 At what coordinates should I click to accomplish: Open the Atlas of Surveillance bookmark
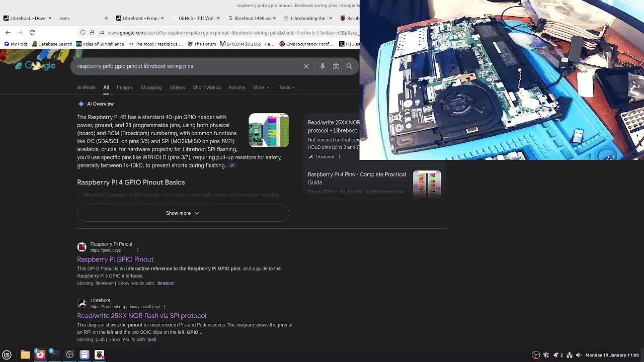(x=100, y=44)
